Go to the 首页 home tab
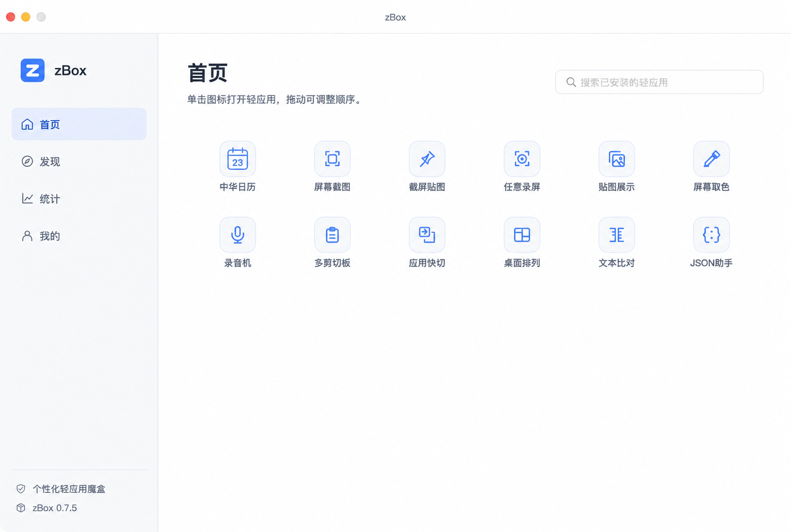This screenshot has width=791, height=532. 79,124
